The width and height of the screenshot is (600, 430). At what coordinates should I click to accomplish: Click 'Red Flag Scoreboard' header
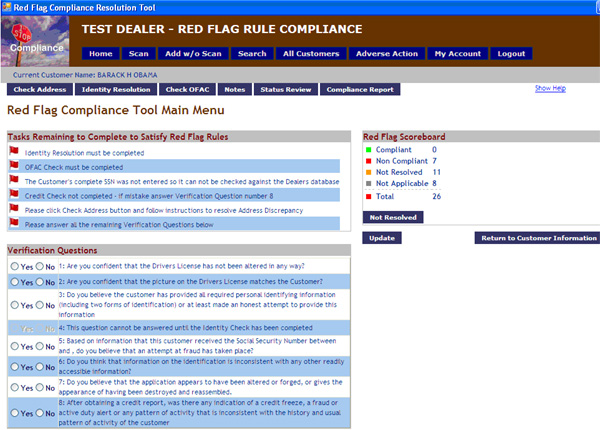point(404,137)
